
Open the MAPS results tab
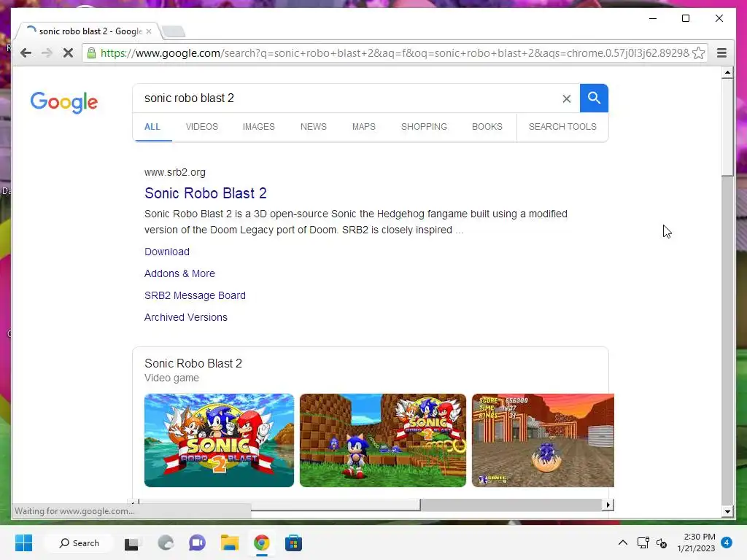tap(364, 127)
